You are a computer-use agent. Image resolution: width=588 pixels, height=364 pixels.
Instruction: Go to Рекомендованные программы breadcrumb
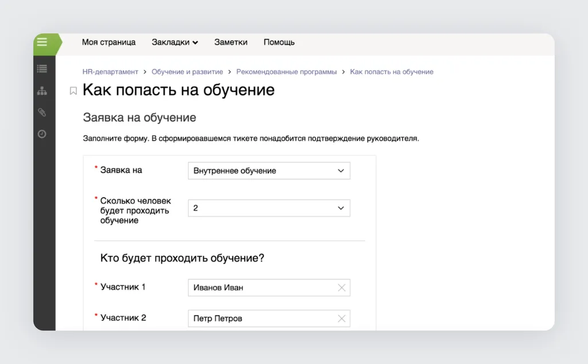tap(287, 72)
